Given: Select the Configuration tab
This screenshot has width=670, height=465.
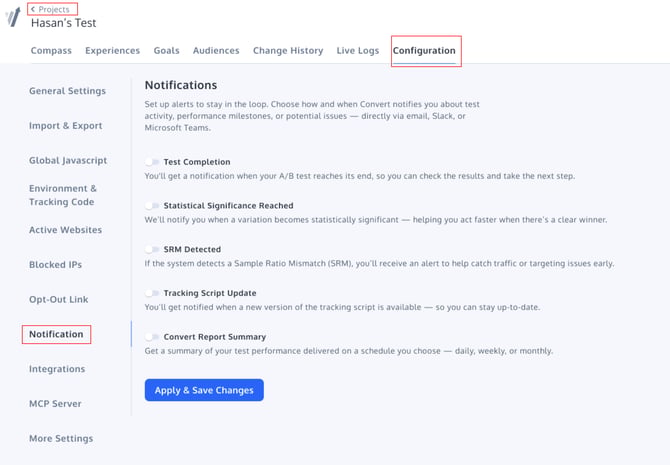Looking at the screenshot, I should click(x=424, y=50).
